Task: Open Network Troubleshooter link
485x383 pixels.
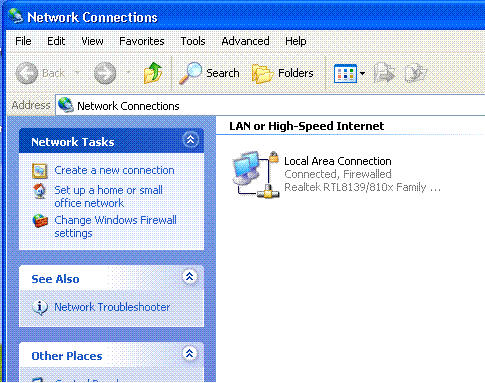Action: 112,307
